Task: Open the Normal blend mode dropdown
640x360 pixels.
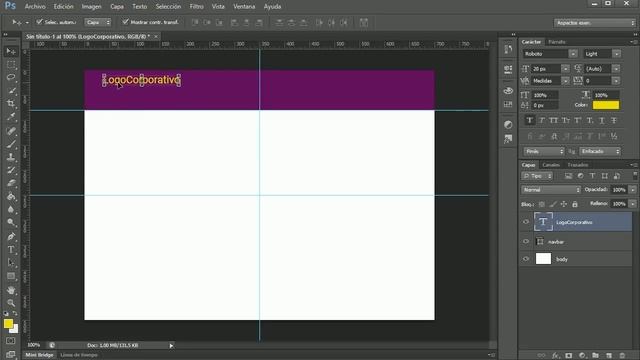Action: pos(551,190)
